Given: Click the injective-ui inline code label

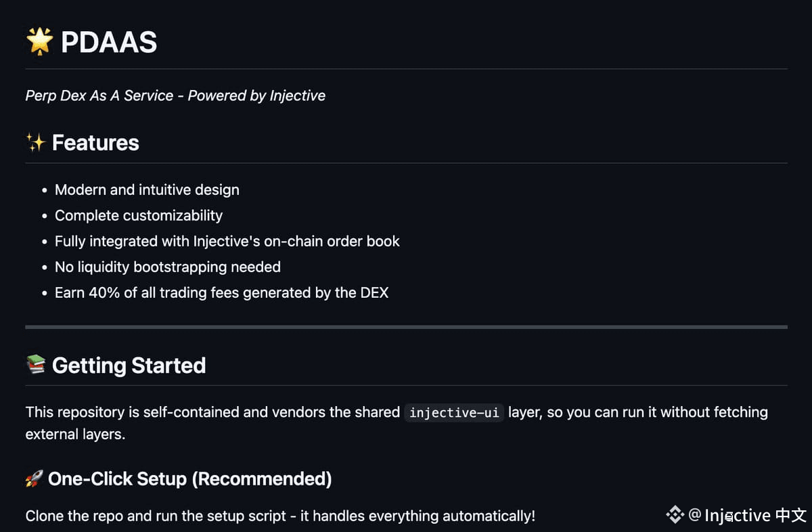Looking at the screenshot, I should tap(454, 412).
